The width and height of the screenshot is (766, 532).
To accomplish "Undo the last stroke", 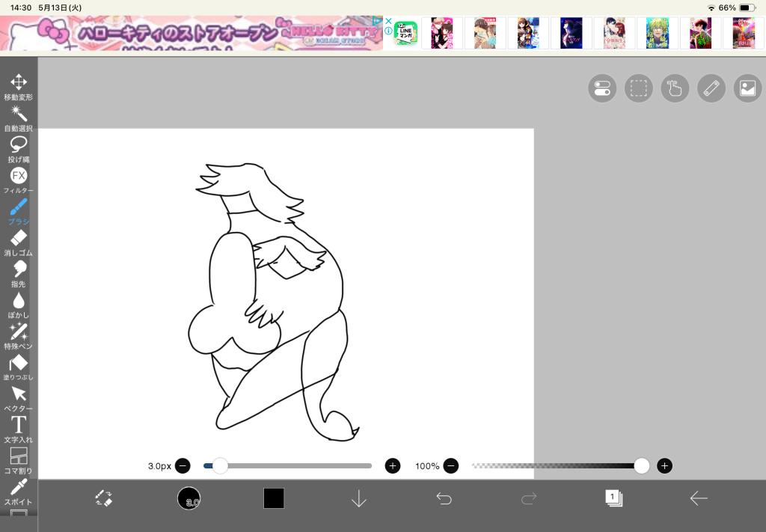I will tap(444, 498).
